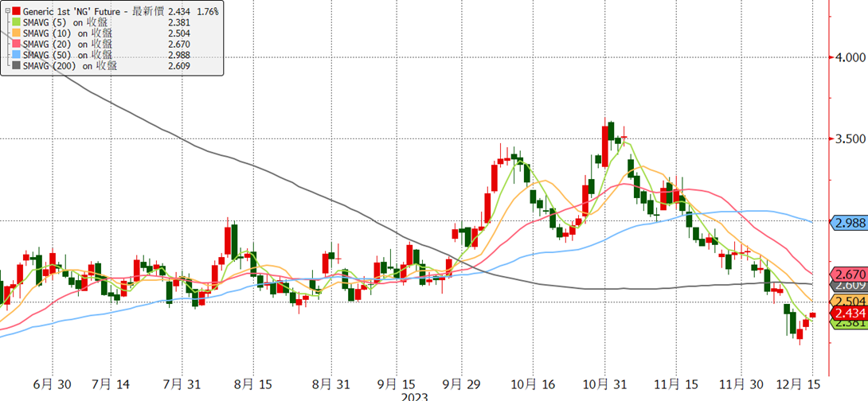Select "SMAVG (50) on 收盤" legend entry
The height and width of the screenshot is (401, 868).
tap(67, 55)
